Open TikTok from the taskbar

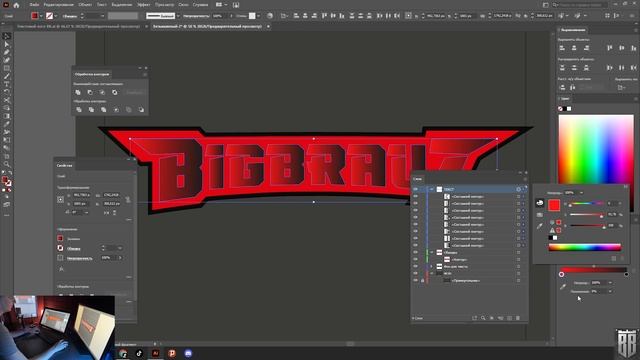pyautogui.click(x=139, y=353)
